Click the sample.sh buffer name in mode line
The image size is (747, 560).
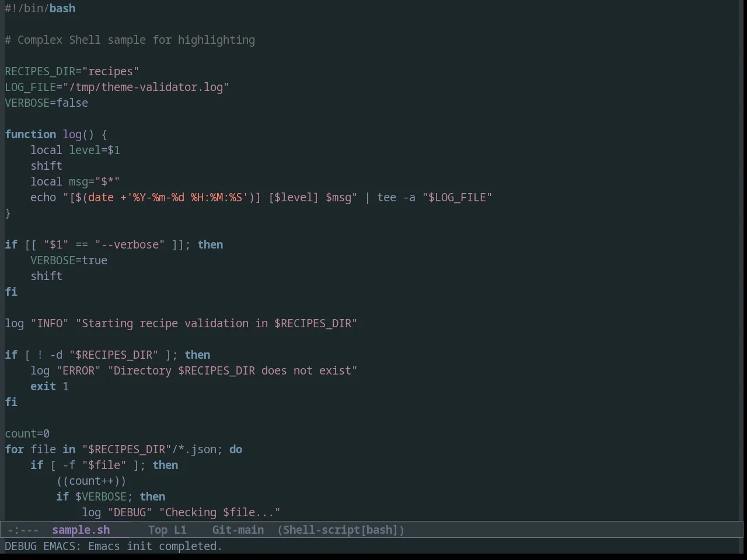pos(81,530)
